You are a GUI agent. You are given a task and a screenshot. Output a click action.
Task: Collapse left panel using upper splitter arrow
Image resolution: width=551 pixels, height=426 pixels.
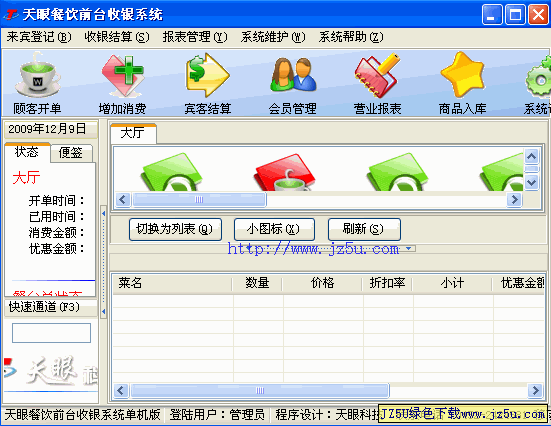[103, 213]
